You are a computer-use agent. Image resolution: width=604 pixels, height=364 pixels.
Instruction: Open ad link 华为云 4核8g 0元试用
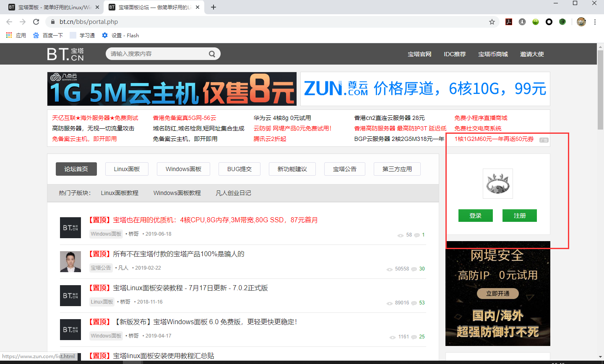pos(282,118)
